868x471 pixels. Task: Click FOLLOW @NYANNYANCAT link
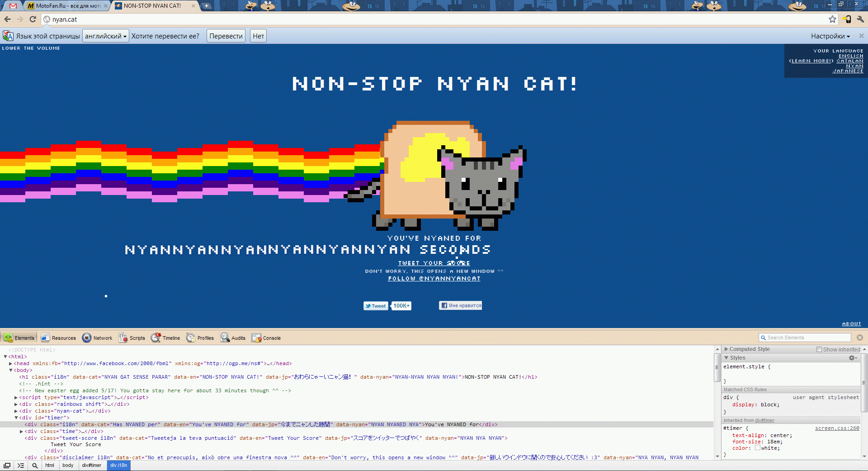pos(434,278)
